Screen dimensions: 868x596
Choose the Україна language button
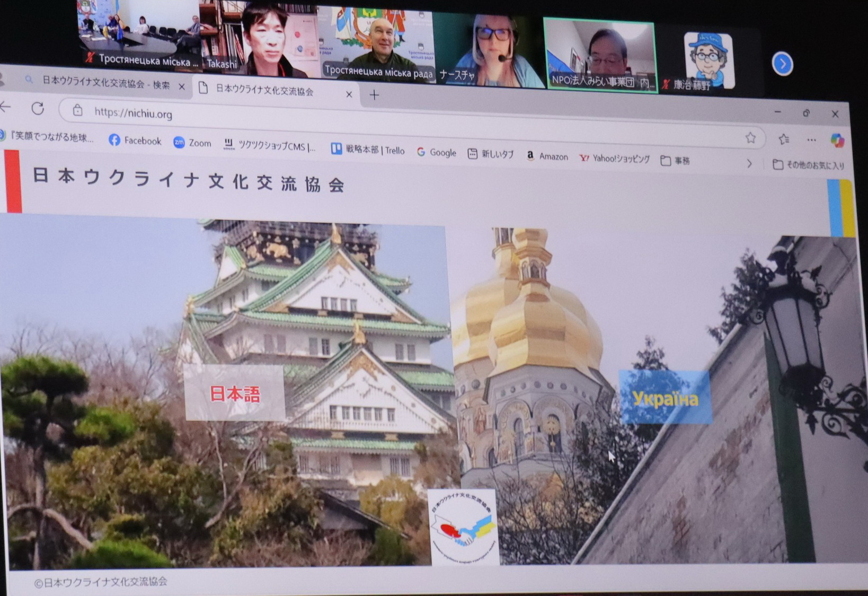(x=665, y=398)
